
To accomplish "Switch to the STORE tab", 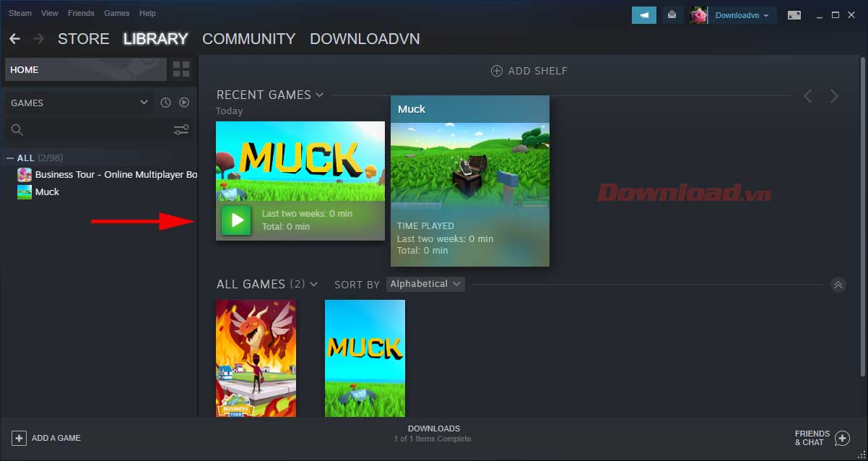I will pos(83,39).
